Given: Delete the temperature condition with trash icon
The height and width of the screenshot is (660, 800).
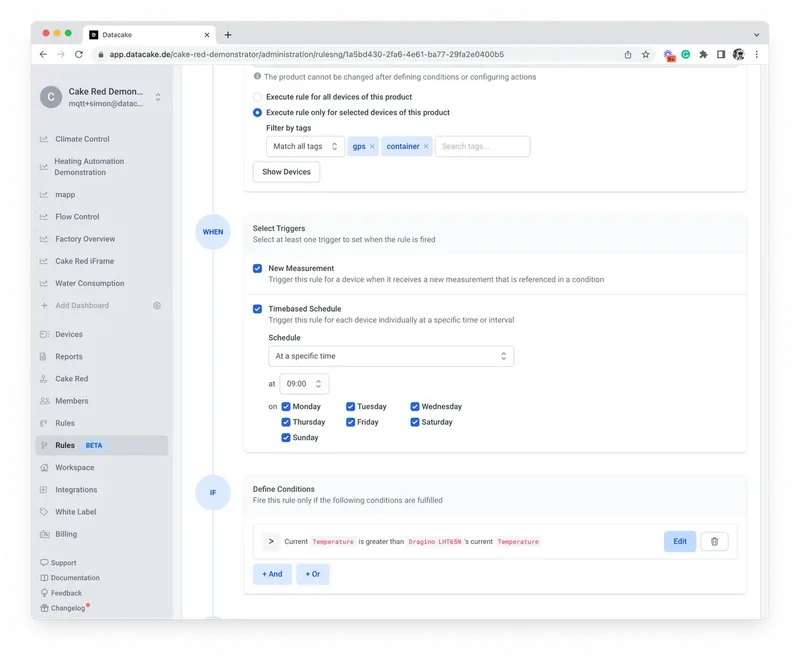Looking at the screenshot, I should coord(714,541).
